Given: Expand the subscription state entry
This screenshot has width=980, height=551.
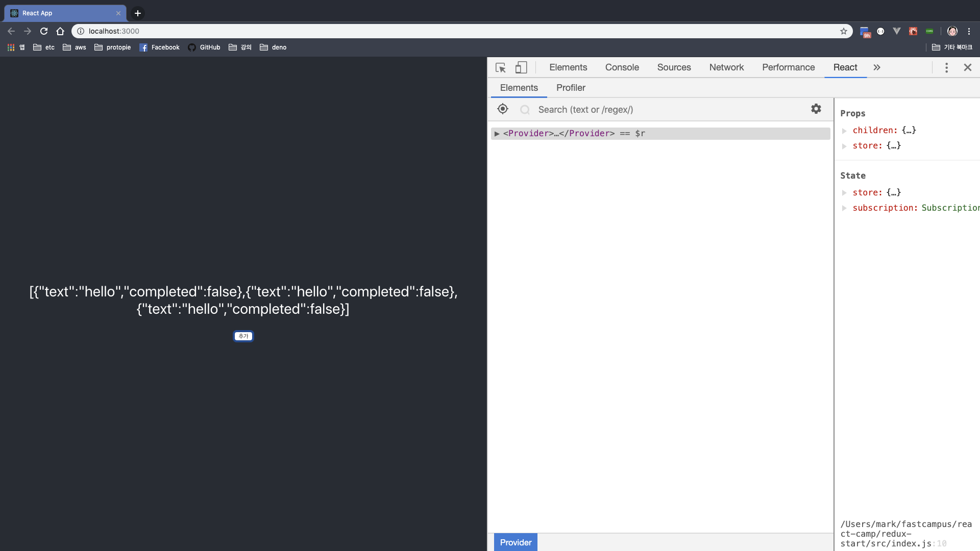Looking at the screenshot, I should (x=844, y=208).
